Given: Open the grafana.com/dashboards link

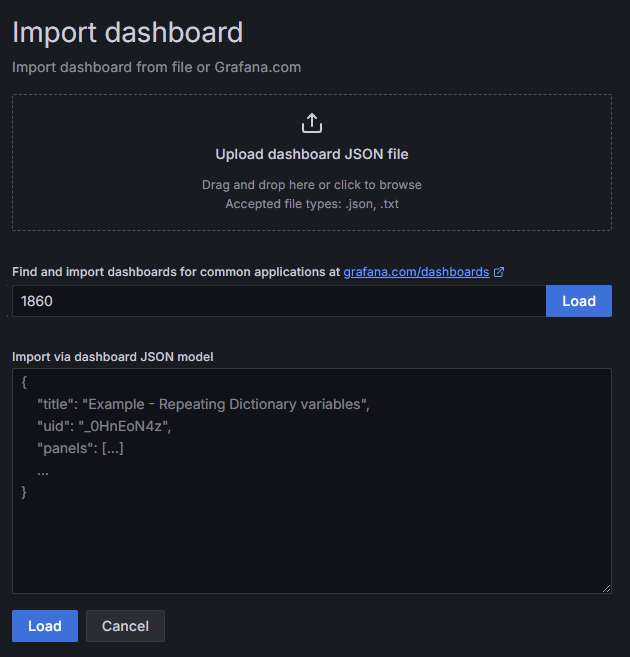Looking at the screenshot, I should click(x=416, y=272).
